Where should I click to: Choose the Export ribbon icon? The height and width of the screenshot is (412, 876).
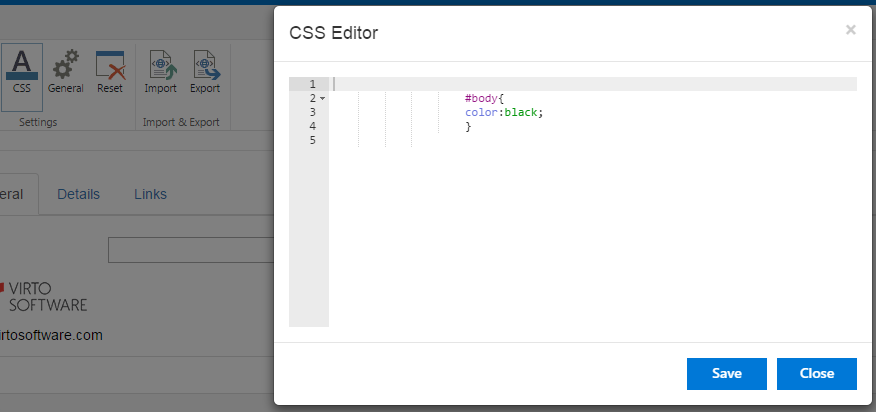tap(205, 73)
